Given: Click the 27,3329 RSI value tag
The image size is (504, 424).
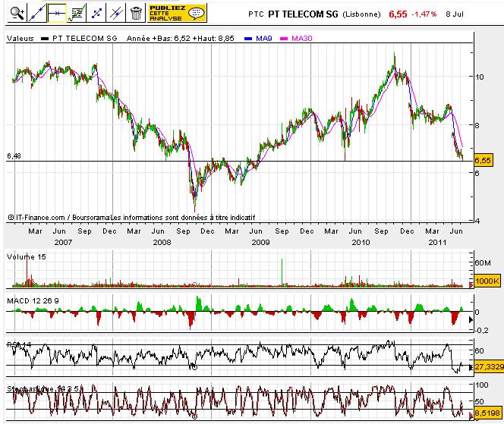Looking at the screenshot, I should point(489,366).
